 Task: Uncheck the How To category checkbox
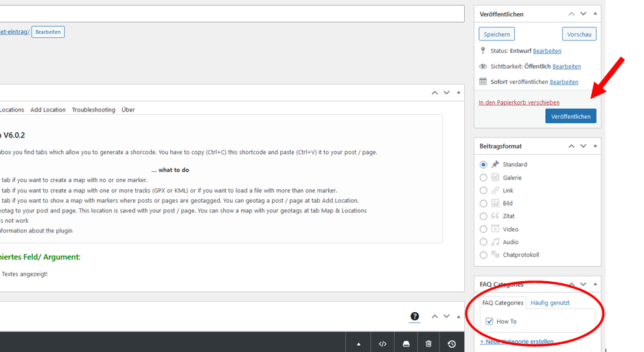click(x=489, y=321)
